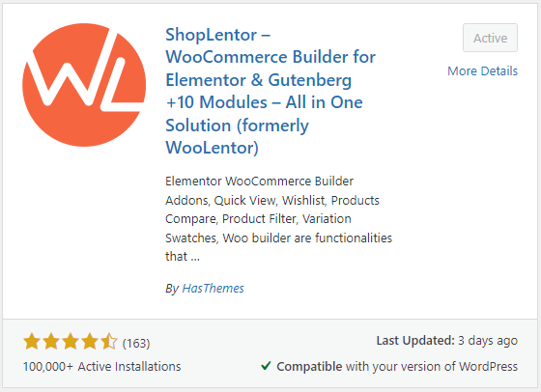
Task: Visit the HasThemes author link
Action: point(213,289)
